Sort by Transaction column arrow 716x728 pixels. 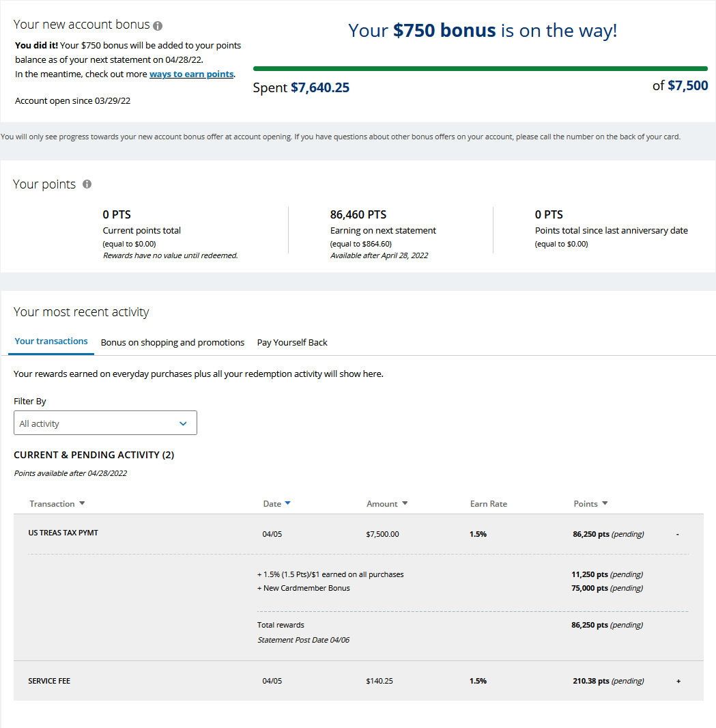(x=82, y=503)
